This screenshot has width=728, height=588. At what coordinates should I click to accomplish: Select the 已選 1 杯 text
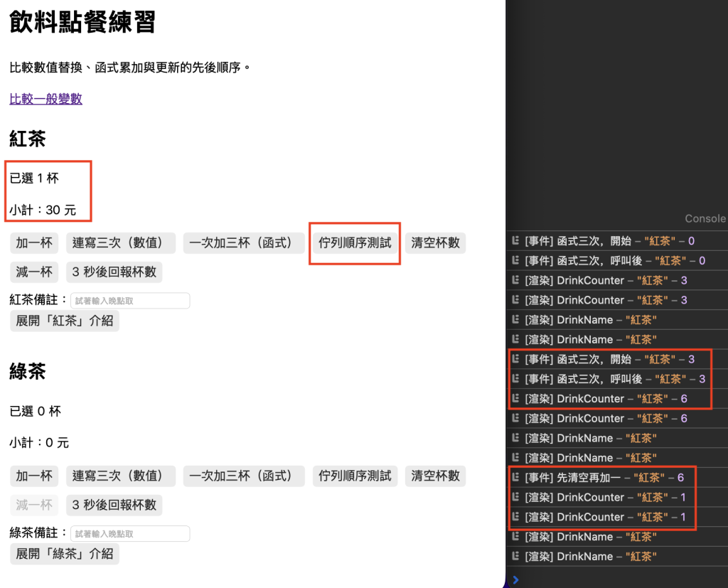point(34,178)
